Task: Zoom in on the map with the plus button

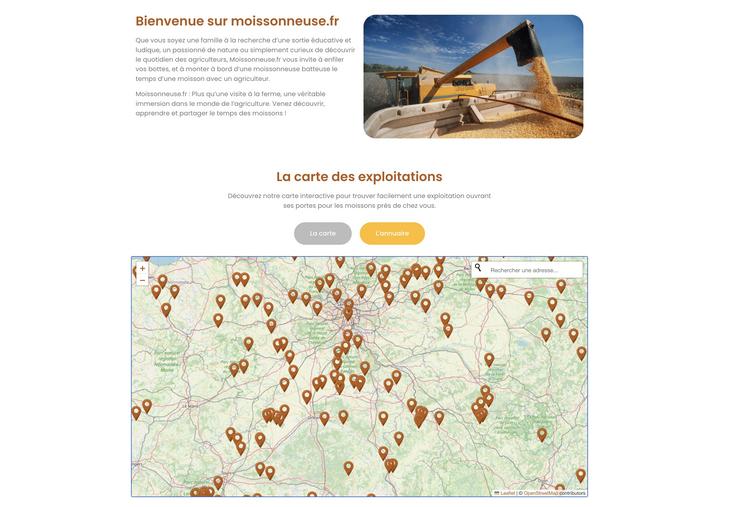Action: tap(142, 268)
